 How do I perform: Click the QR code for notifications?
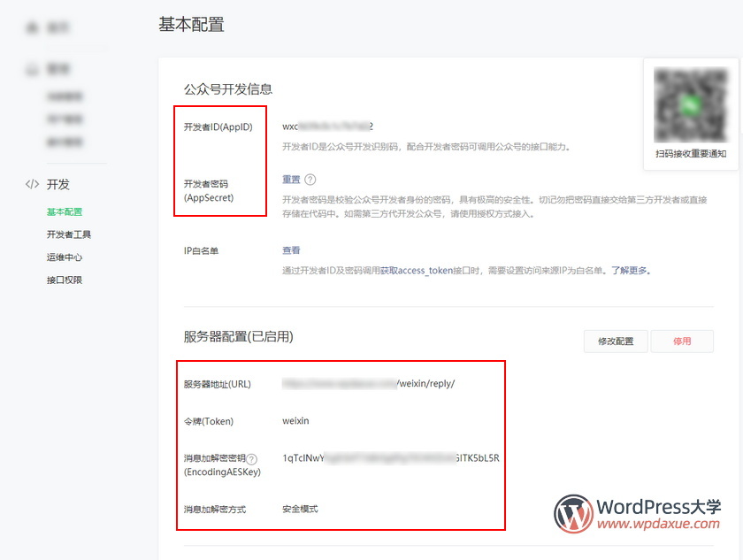(x=691, y=104)
